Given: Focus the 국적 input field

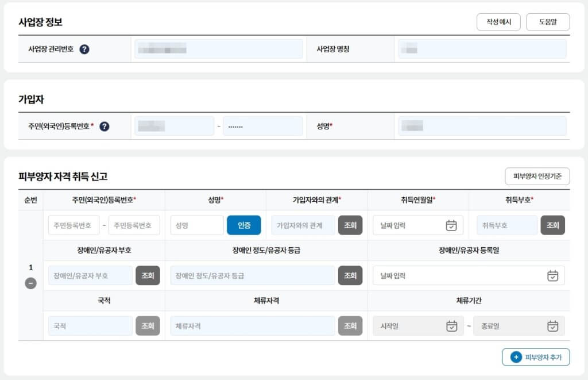Looking at the screenshot, I should coord(90,326).
